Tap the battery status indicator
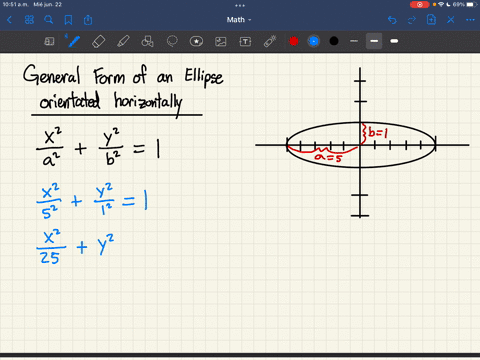Screen dimensions: 480x360 [471, 4]
